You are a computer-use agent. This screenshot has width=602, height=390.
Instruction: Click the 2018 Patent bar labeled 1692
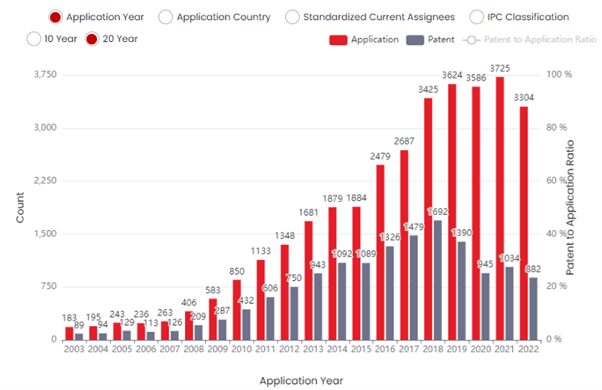click(437, 280)
